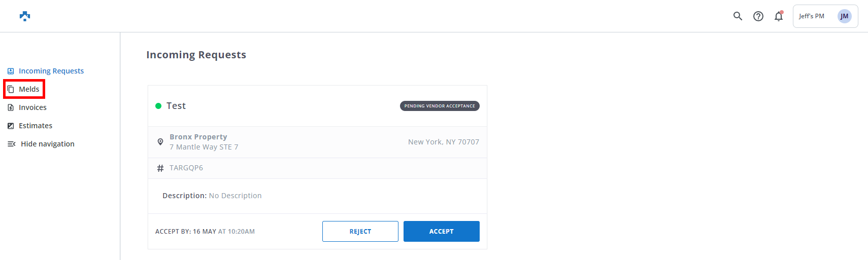Screen dimensions: 868x260
Task: Open the Estimates sidebar item
Action: coord(36,126)
